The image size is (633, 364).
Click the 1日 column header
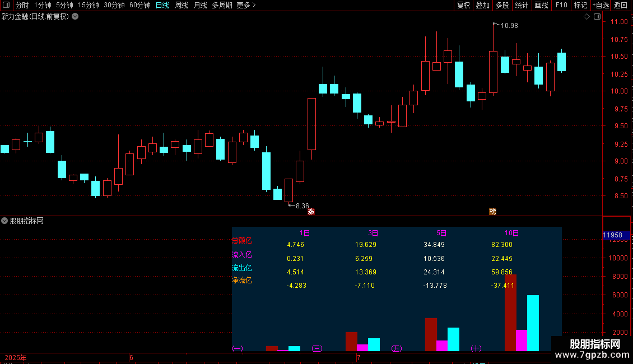pos(304,234)
